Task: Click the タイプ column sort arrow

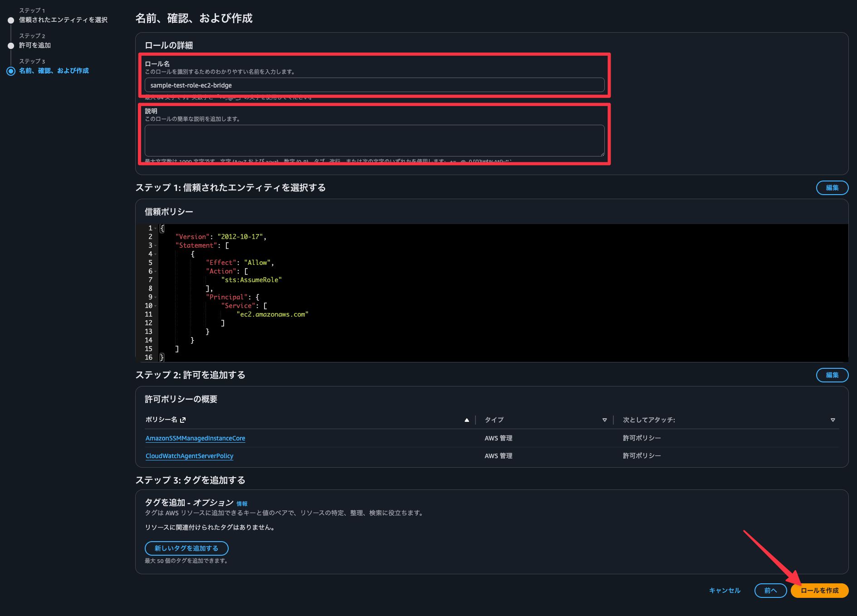Action: pyautogui.click(x=604, y=420)
